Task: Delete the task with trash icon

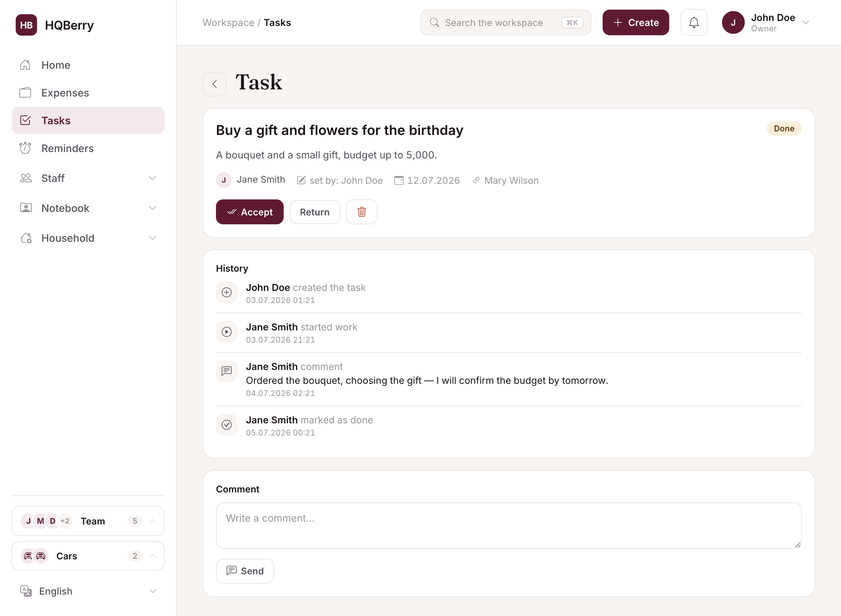Action: [361, 212]
